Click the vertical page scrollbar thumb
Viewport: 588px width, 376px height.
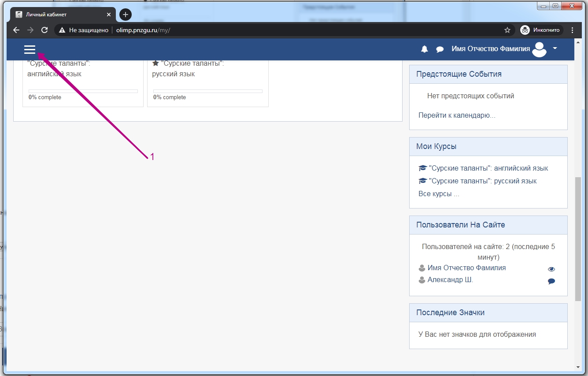[x=578, y=239]
